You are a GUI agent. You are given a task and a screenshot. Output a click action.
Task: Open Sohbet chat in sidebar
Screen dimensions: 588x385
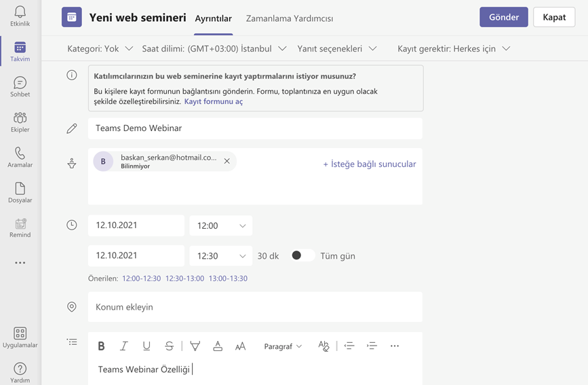point(20,87)
